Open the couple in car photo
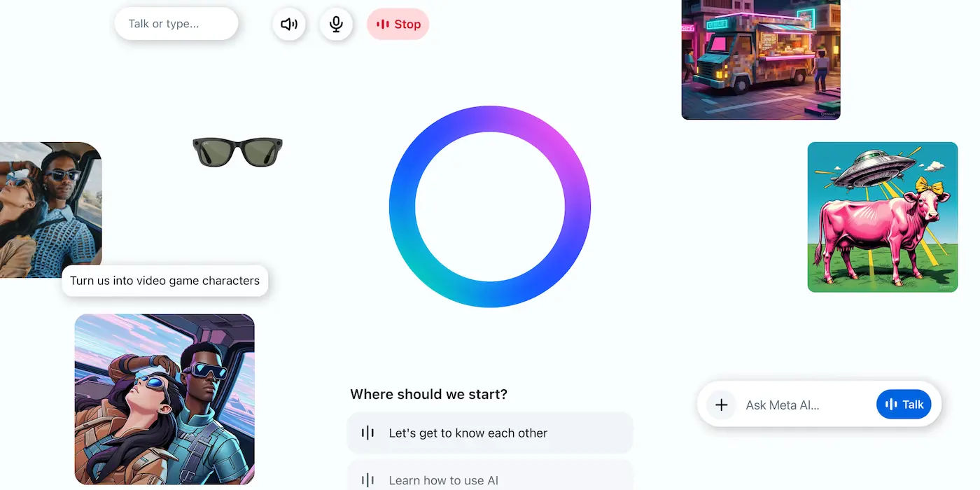The height and width of the screenshot is (490, 980). click(50, 210)
